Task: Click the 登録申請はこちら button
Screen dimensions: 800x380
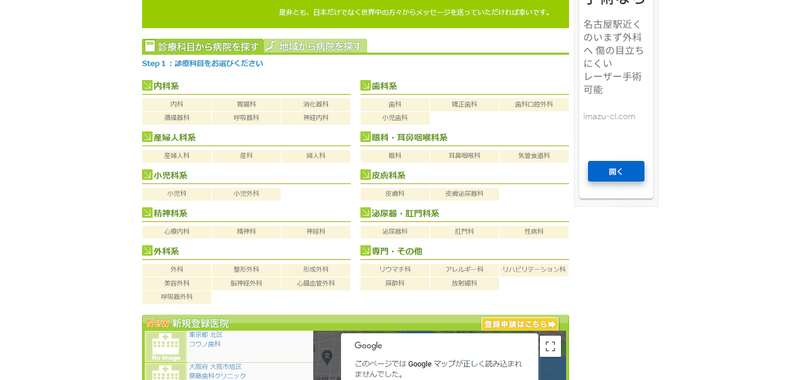Action: 520,324
